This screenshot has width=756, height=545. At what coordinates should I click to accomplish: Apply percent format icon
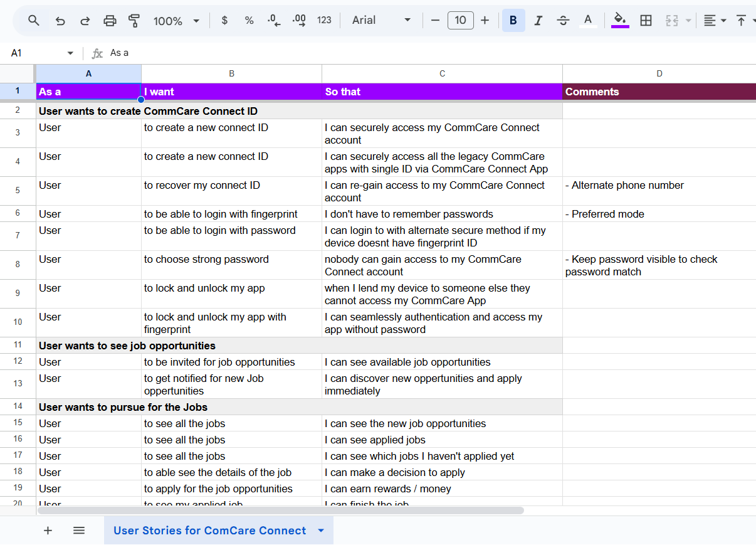(x=249, y=21)
